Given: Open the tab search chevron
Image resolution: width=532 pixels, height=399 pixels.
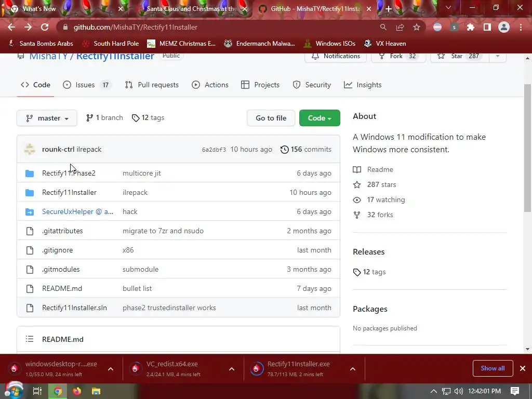Looking at the screenshot, I should (448, 7).
